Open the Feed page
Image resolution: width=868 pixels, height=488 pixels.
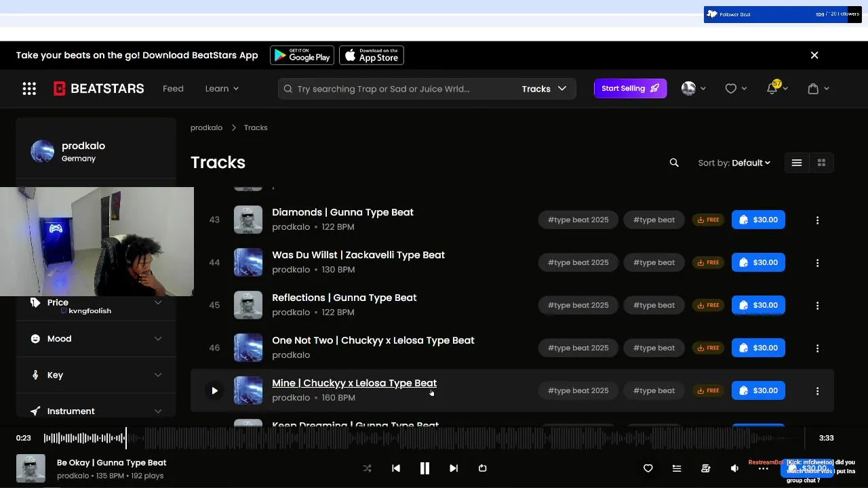pyautogui.click(x=173, y=89)
